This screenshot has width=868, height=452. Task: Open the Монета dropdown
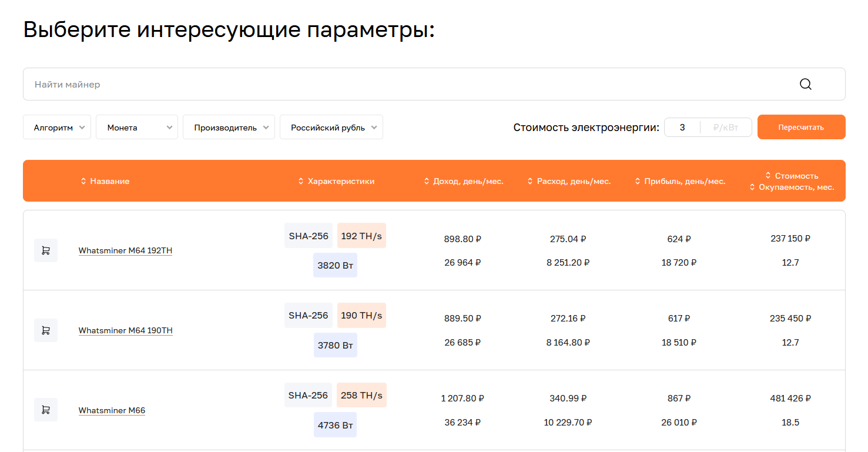[137, 127]
